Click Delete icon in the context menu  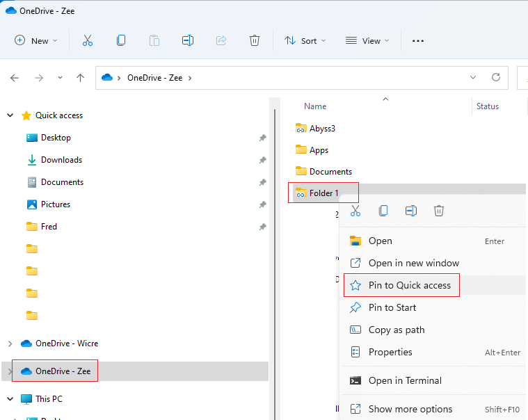click(x=439, y=211)
